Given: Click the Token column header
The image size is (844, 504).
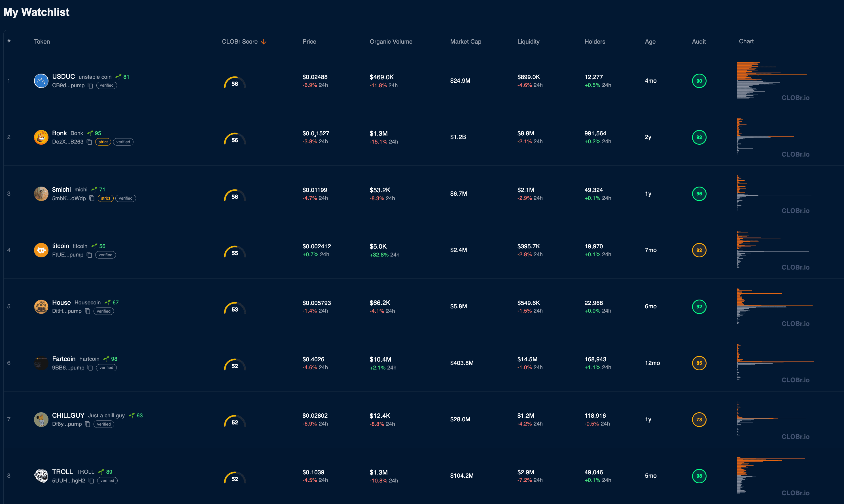Looking at the screenshot, I should coord(42,41).
